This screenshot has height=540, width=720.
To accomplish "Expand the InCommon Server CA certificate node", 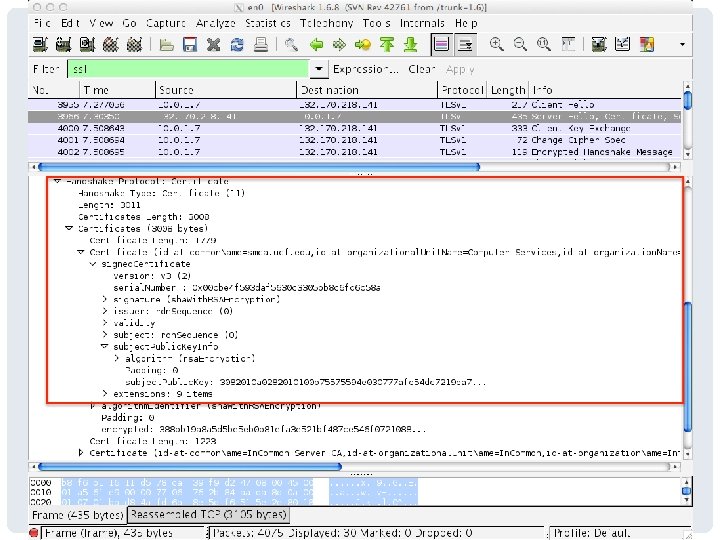I will click(x=81, y=453).
